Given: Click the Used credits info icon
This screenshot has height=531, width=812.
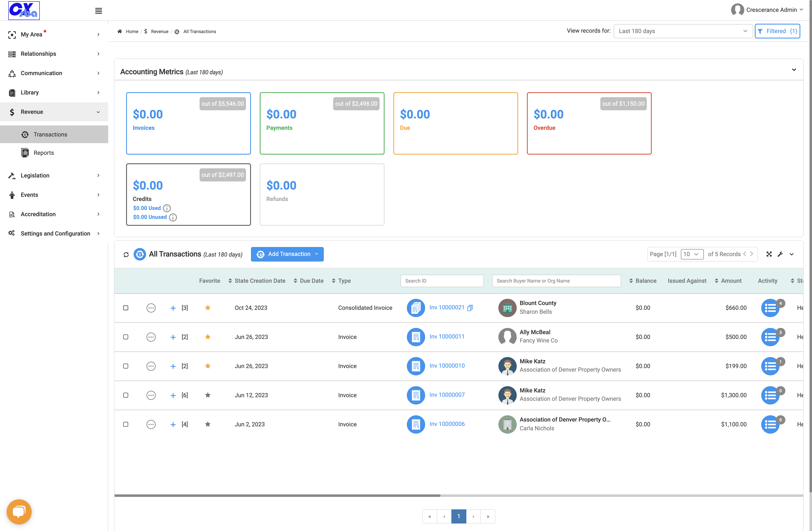Looking at the screenshot, I should pos(167,208).
